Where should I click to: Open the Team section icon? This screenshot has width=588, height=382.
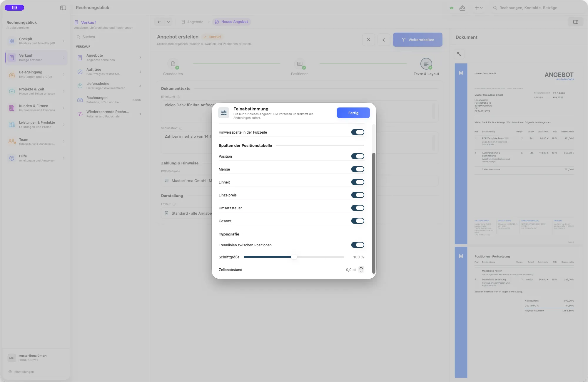pos(12,142)
